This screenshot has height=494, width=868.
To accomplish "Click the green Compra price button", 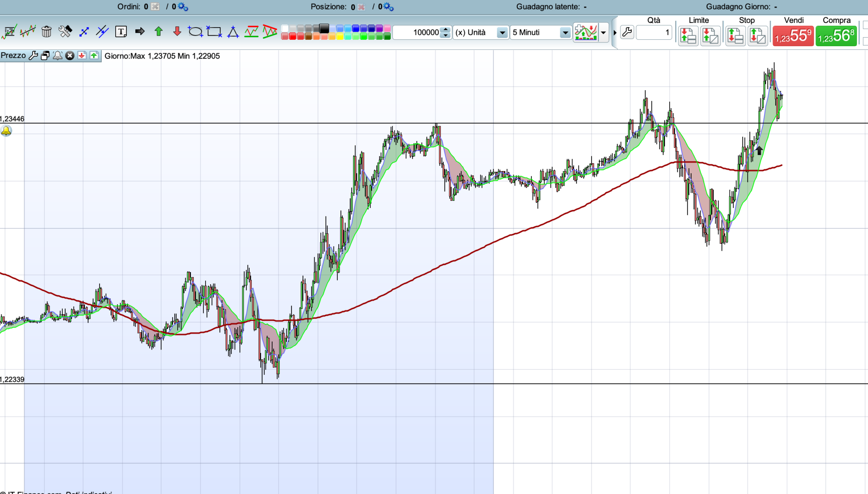I will pos(836,36).
